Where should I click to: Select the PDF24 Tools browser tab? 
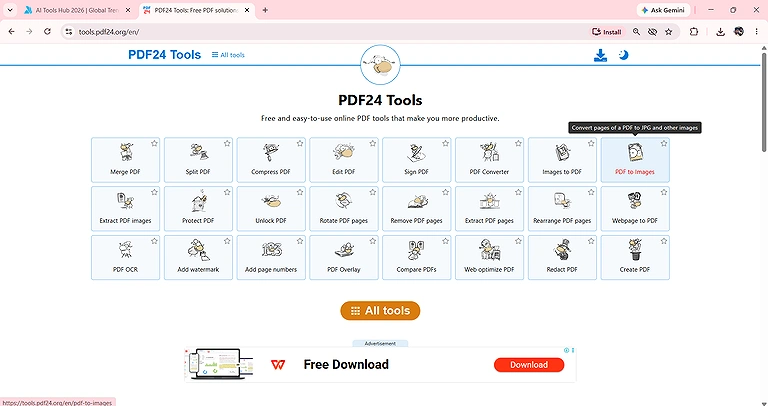(197, 10)
